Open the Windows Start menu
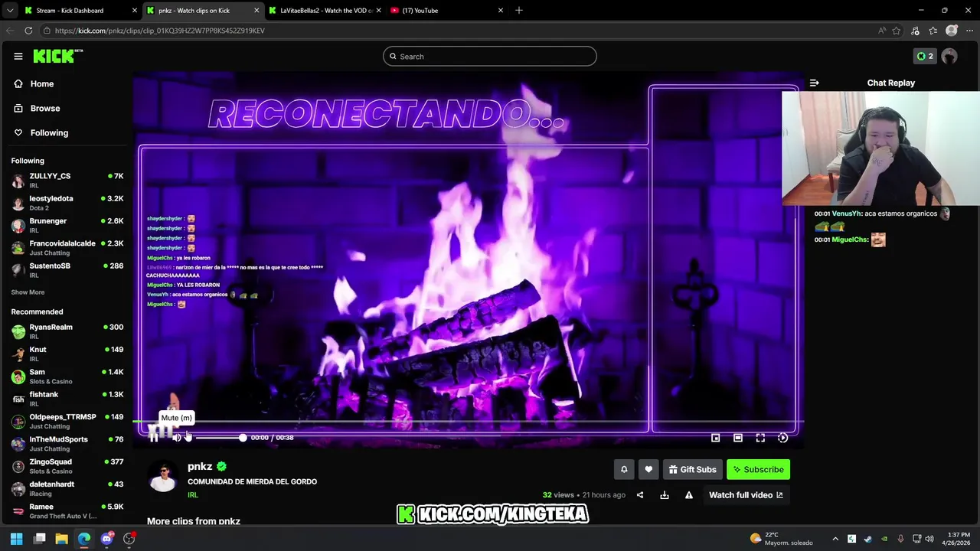The width and height of the screenshot is (980, 551). tap(16, 539)
